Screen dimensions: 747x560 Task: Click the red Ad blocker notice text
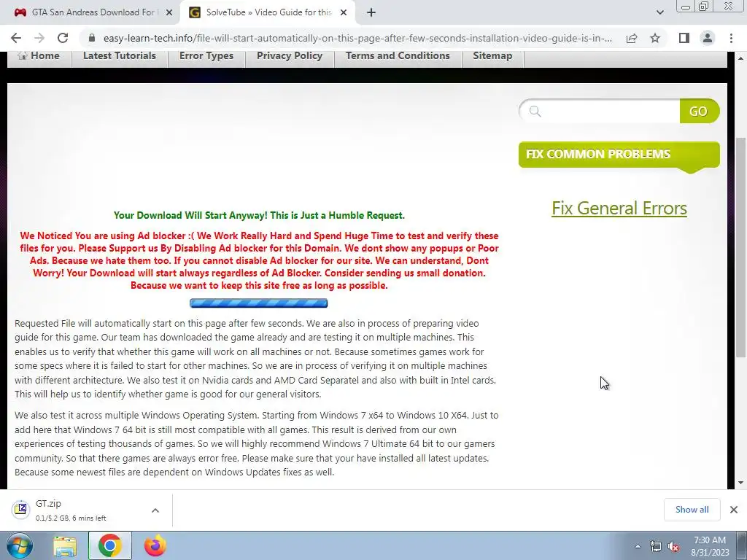click(x=259, y=260)
